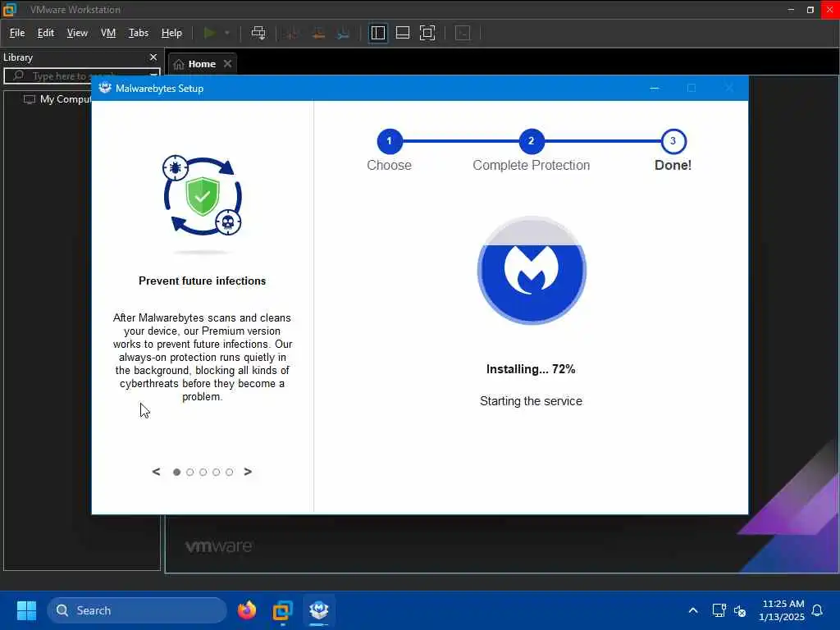Click the Manage Snapshots toolbar icon
840x630 pixels.
(x=344, y=33)
